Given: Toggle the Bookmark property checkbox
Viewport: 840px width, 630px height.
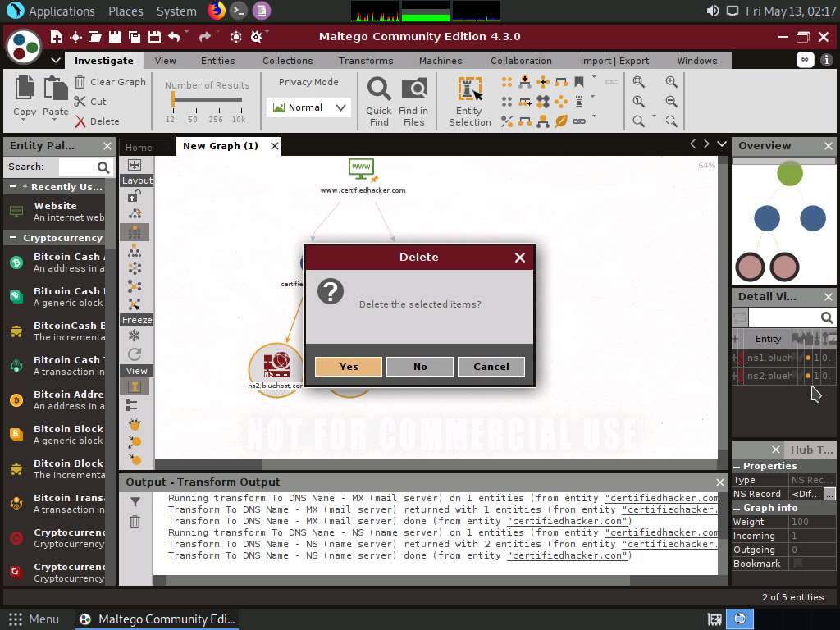Looking at the screenshot, I should [798, 563].
